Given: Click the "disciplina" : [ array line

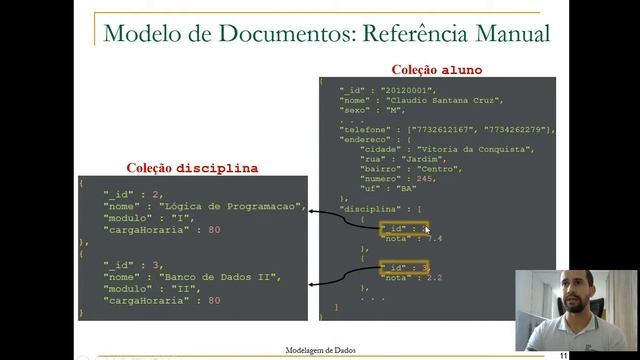Looking at the screenshot, I should [380, 209].
